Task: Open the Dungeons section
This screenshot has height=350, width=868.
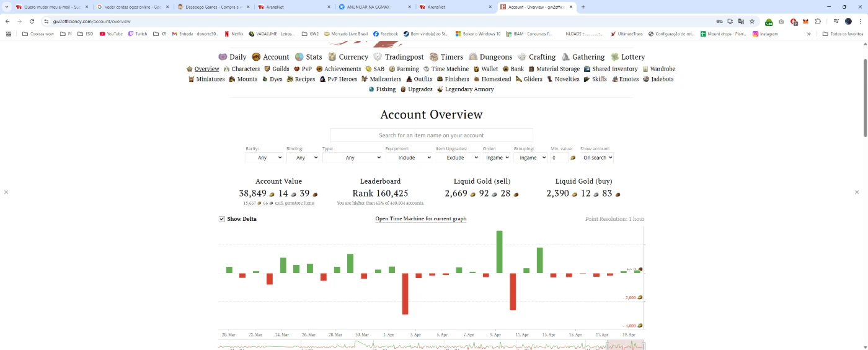Action: coord(490,56)
